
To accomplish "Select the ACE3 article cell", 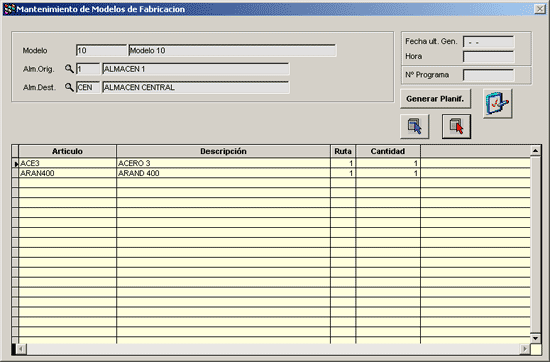I will pos(67,163).
